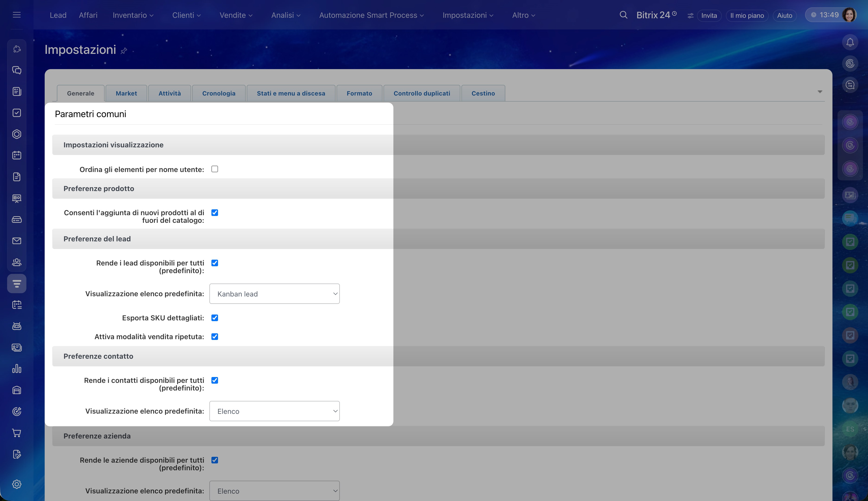Uncheck Esporta SKU dettagliati checkbox
The image size is (868, 501).
(x=214, y=318)
